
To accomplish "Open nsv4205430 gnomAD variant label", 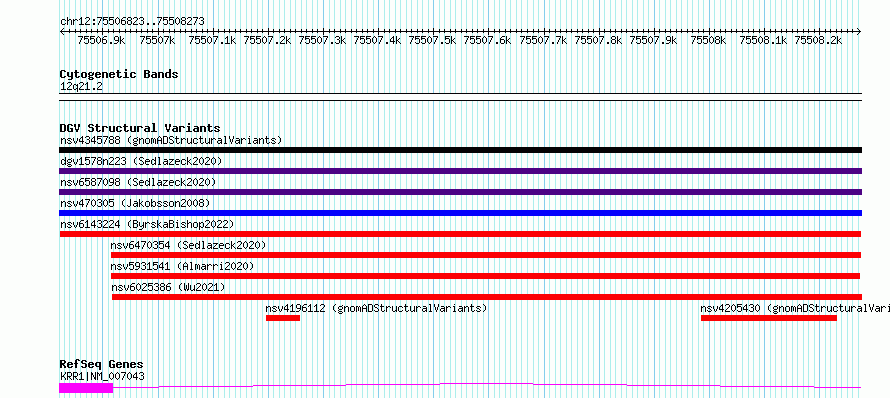I will pos(795,308).
